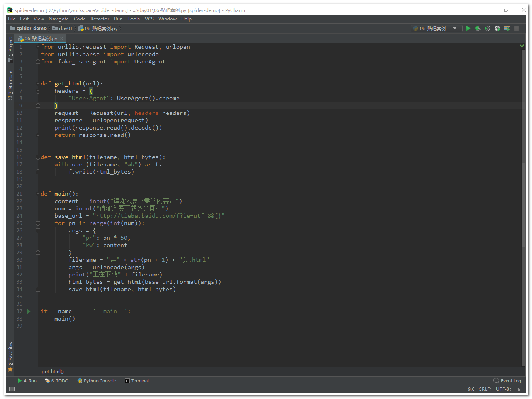532x399 pixels.
Task: Click the get_html() breadcrumb at editor bottom
Action: pyautogui.click(x=53, y=372)
